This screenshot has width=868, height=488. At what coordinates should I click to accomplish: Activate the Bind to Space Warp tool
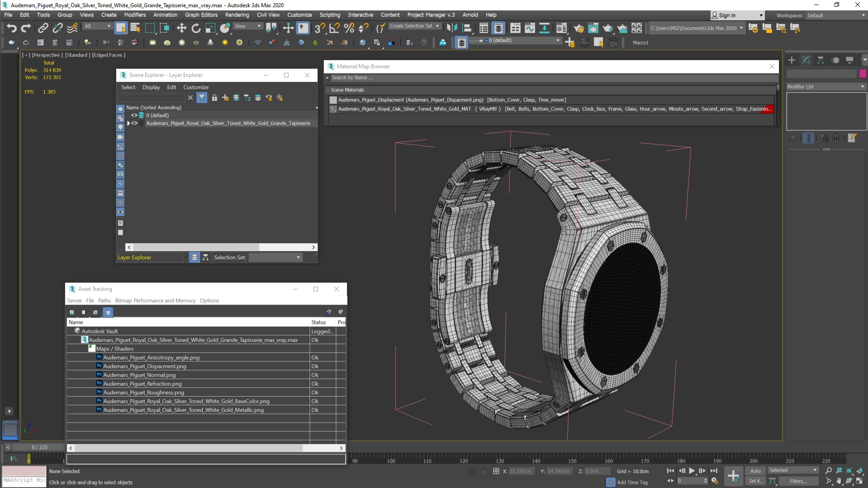pos(72,28)
